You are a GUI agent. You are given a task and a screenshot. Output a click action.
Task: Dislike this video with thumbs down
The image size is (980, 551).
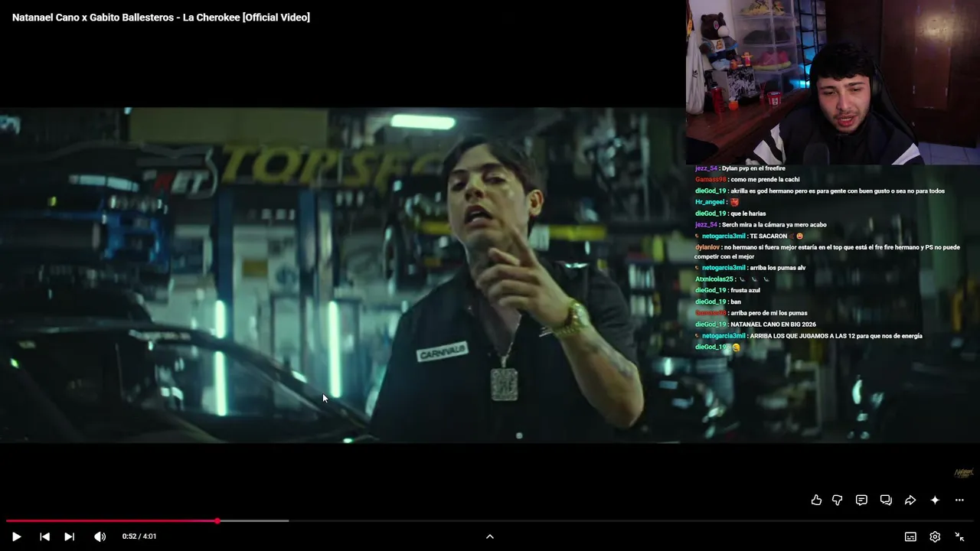coord(838,500)
